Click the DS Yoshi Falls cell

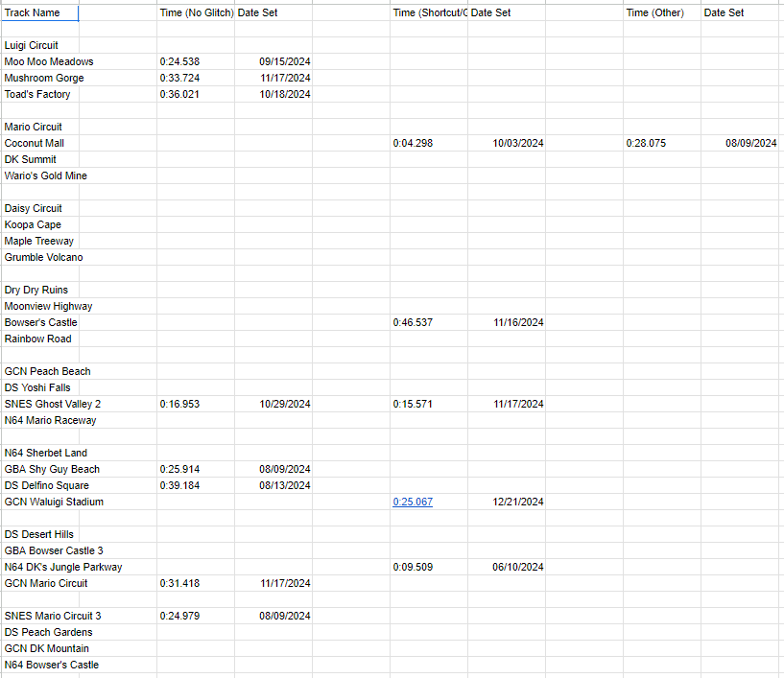(40, 387)
